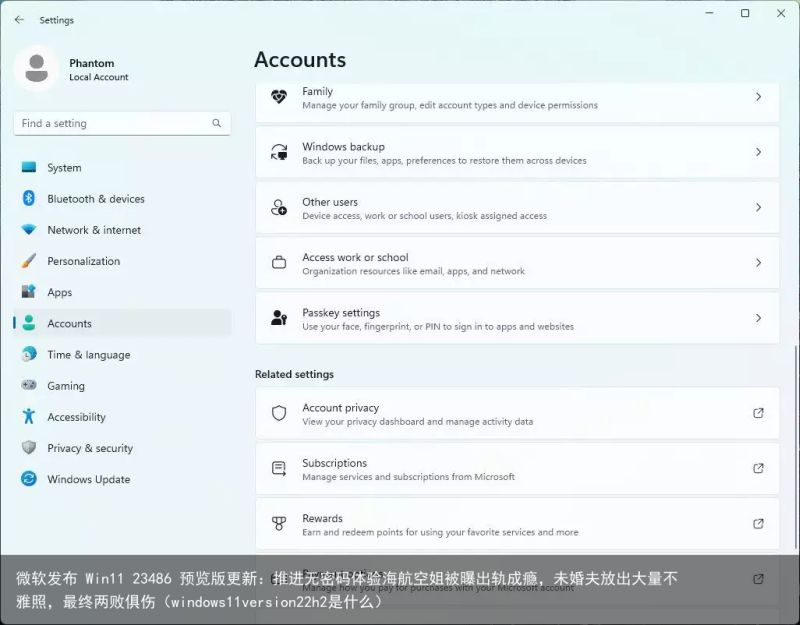Click the search magnifier icon
The height and width of the screenshot is (625, 800).
click(217, 123)
